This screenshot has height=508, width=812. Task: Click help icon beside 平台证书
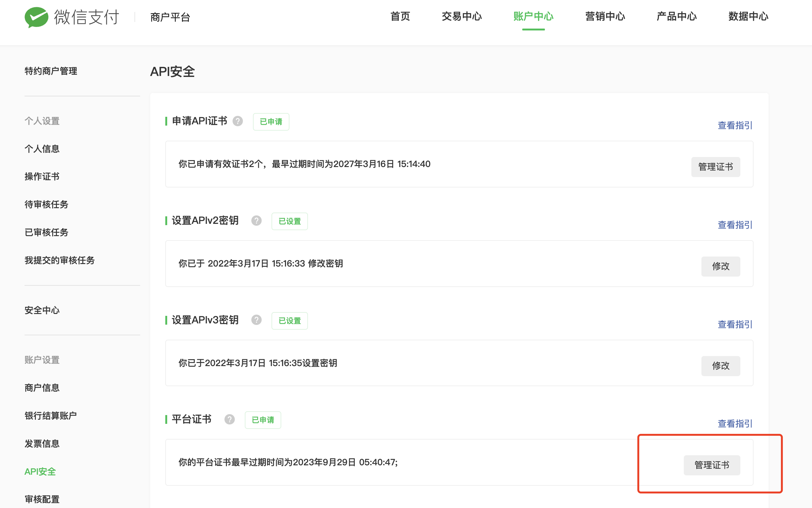pos(229,419)
